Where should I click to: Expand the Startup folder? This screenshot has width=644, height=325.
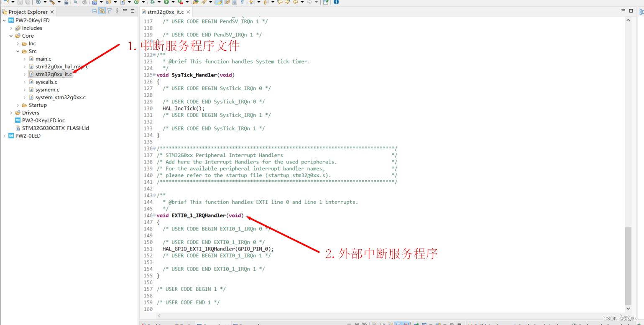[18, 105]
